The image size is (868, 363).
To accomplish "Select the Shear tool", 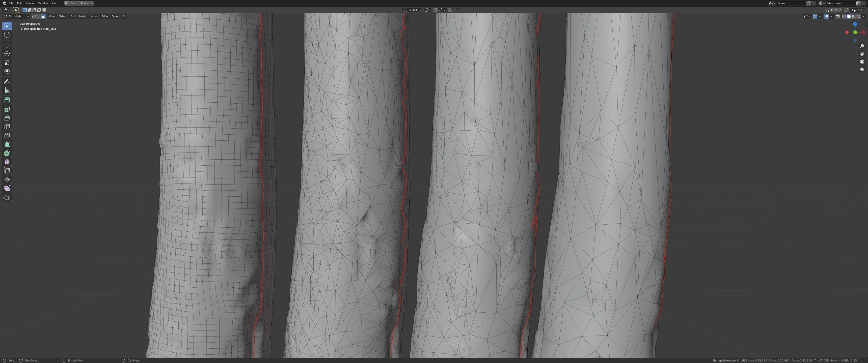I will click(7, 189).
